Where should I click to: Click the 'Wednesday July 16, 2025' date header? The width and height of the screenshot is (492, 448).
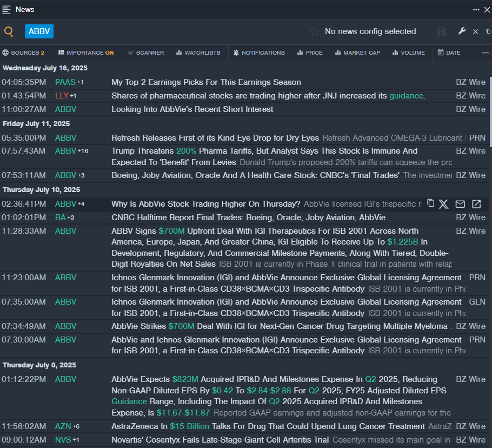pos(45,68)
